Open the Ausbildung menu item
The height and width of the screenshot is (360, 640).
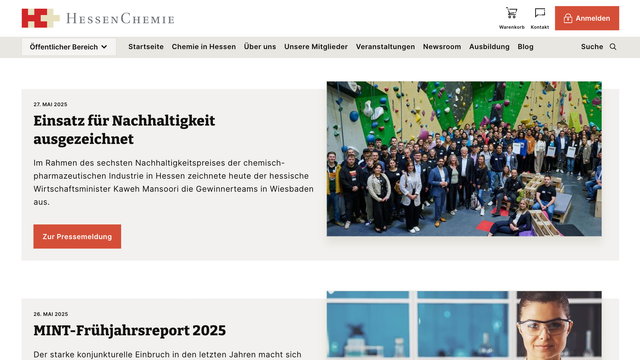click(x=489, y=47)
